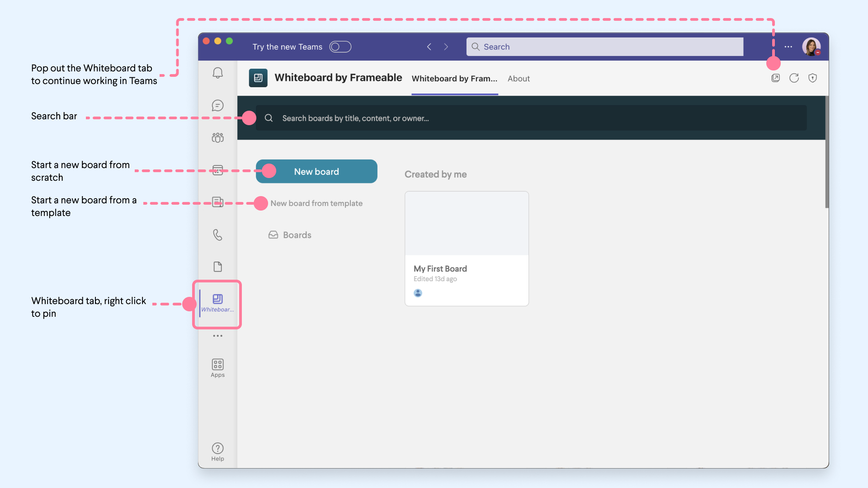Open the Calls phone icon
The width and height of the screenshot is (868, 488).
pyautogui.click(x=217, y=235)
